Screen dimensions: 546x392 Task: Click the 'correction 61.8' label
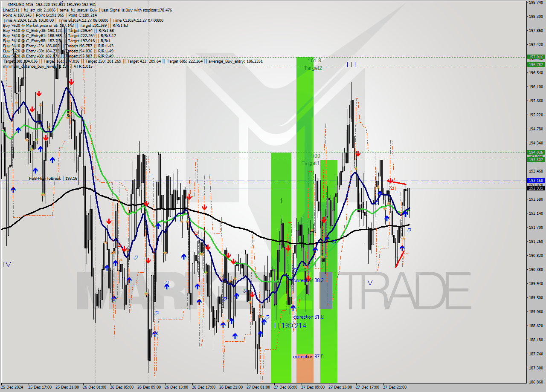coord(308,317)
